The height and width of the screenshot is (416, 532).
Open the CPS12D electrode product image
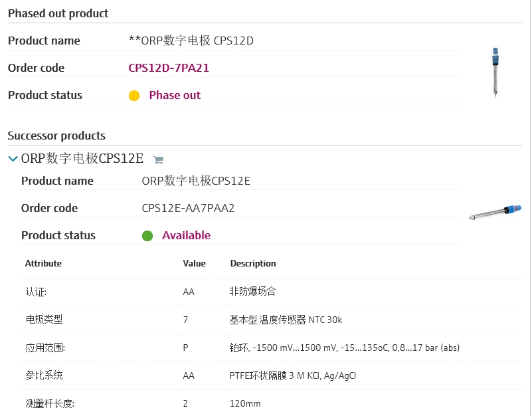click(x=495, y=73)
